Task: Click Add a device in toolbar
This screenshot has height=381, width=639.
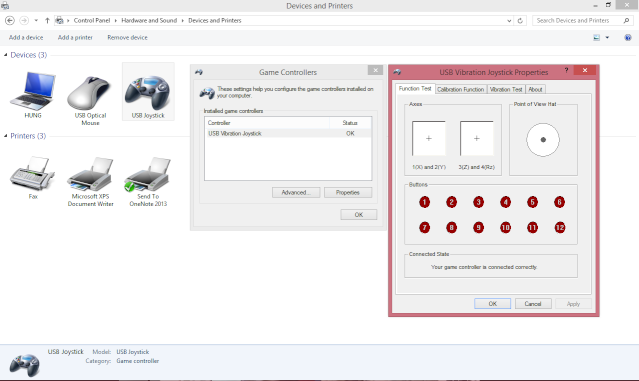Action: (x=26, y=37)
